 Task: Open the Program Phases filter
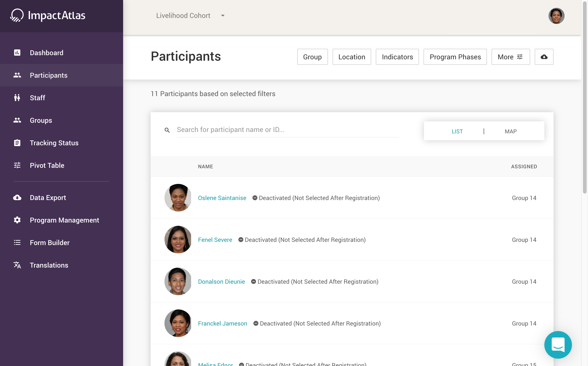click(455, 57)
